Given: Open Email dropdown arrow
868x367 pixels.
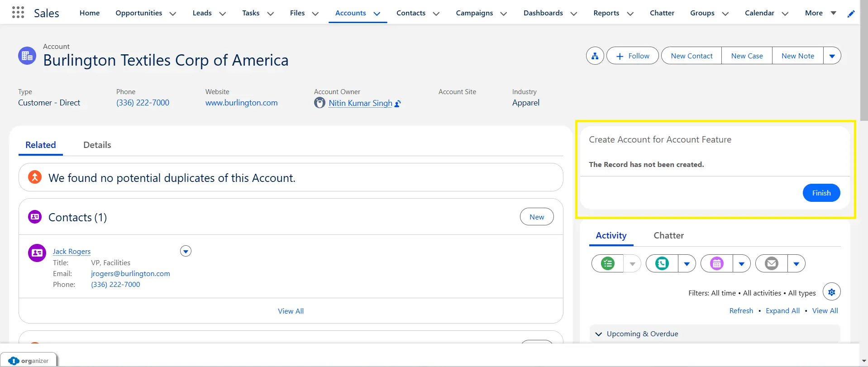Looking at the screenshot, I should 796,263.
